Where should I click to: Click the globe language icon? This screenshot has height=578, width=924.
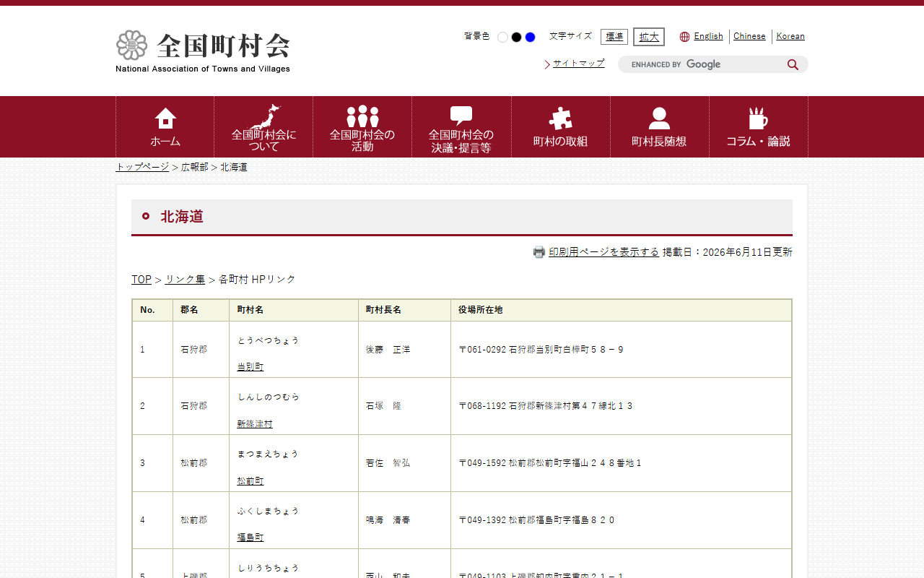click(x=684, y=37)
